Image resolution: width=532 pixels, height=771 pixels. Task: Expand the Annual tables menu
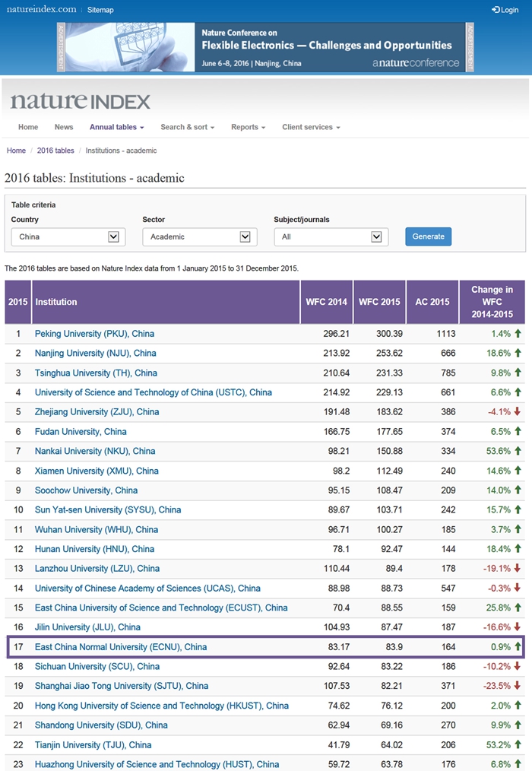coord(116,127)
